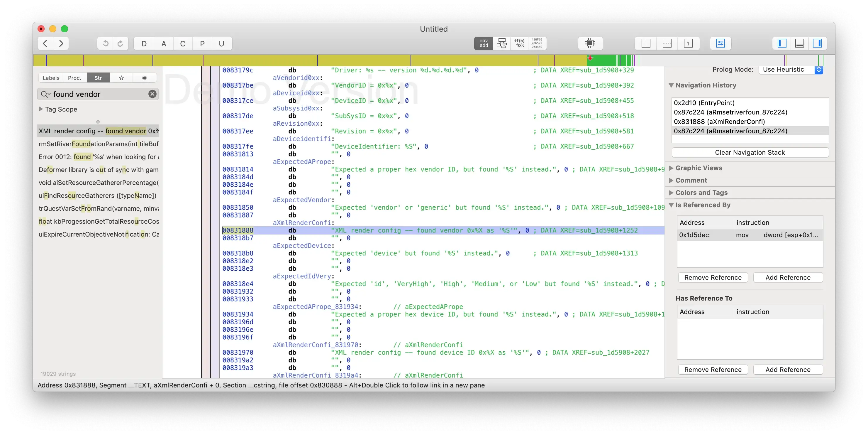Open the CPU chip icon
The width and height of the screenshot is (868, 435).
click(x=590, y=43)
